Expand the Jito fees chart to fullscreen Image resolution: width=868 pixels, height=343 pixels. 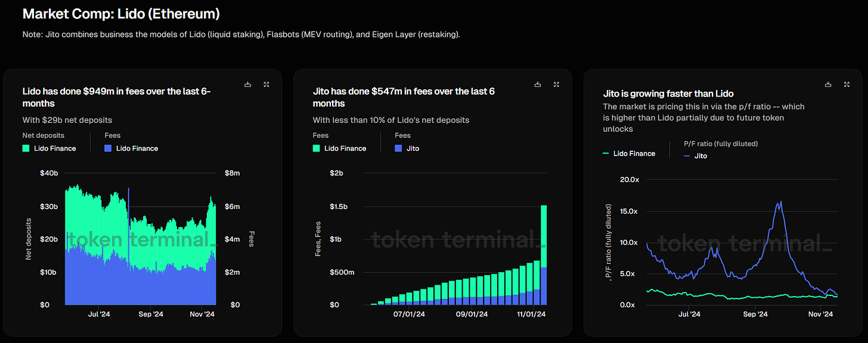click(x=557, y=85)
